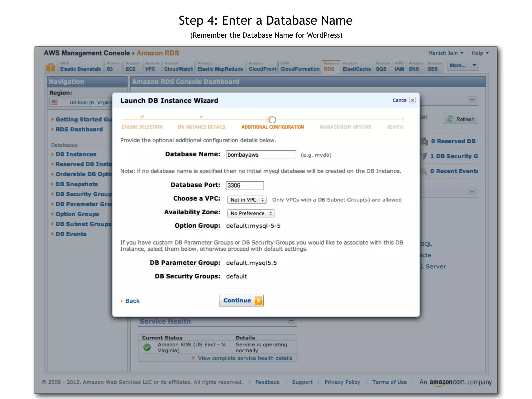Select the RDS service tab

[x=331, y=67]
